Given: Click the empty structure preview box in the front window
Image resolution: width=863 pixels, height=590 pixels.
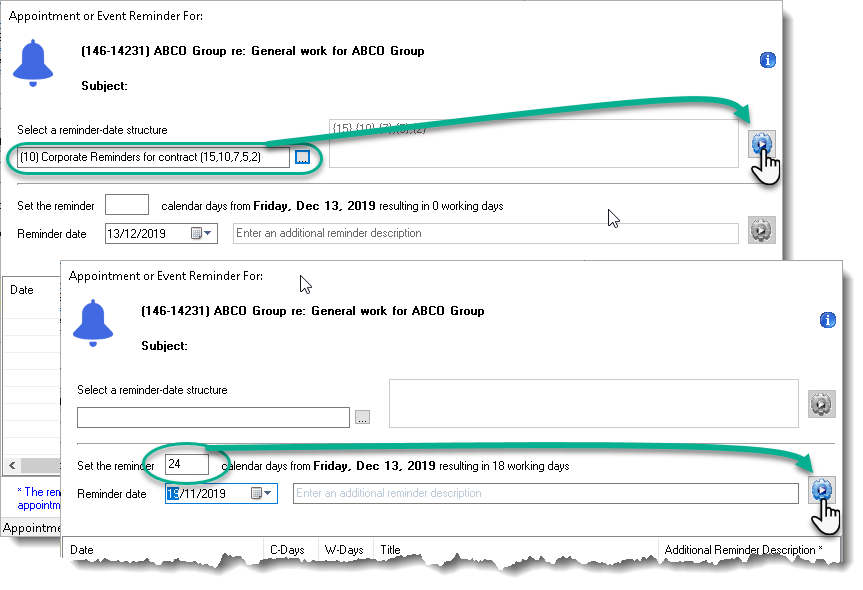Looking at the screenshot, I should pyautogui.click(x=594, y=403).
